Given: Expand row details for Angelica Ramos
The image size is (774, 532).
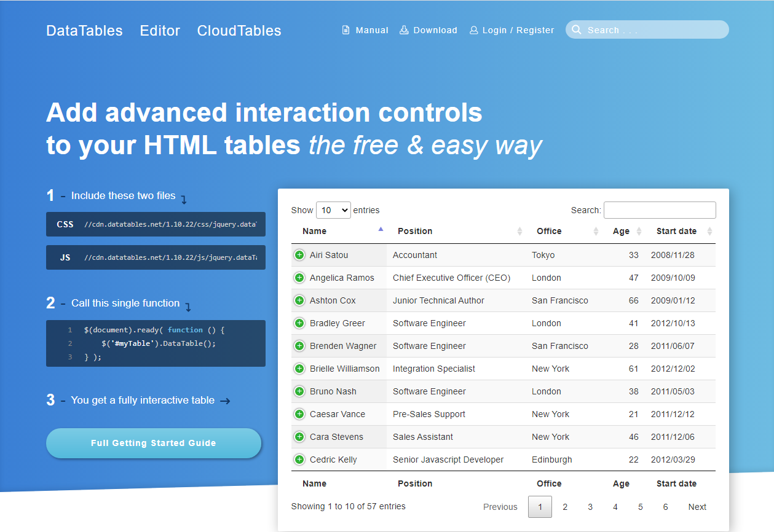Looking at the screenshot, I should [x=299, y=278].
